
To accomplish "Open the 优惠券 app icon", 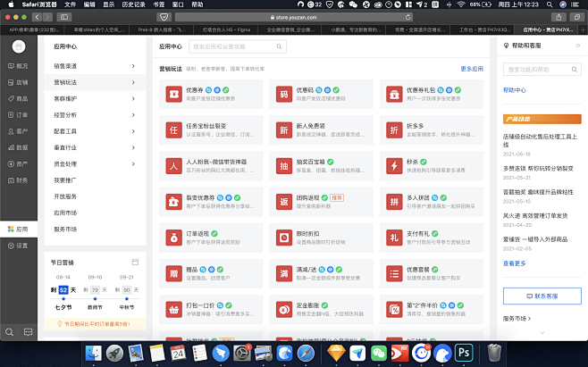I will pos(173,94).
